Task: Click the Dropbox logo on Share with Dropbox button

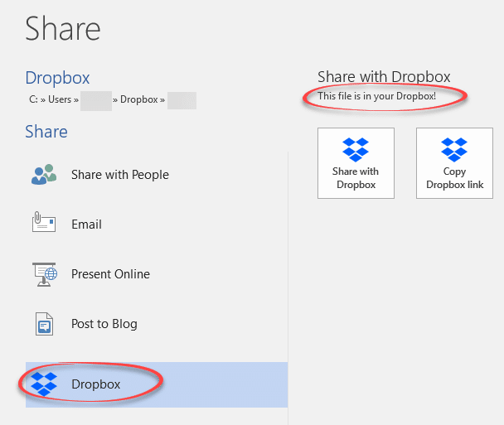Action: tap(356, 149)
